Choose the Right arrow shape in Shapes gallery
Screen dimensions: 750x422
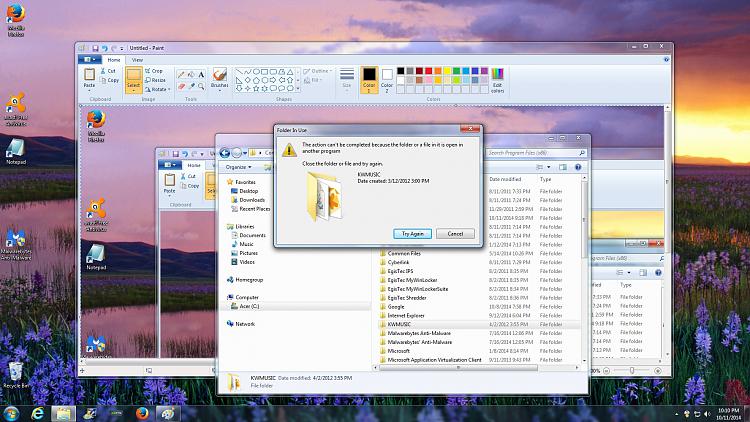[x=273, y=80]
